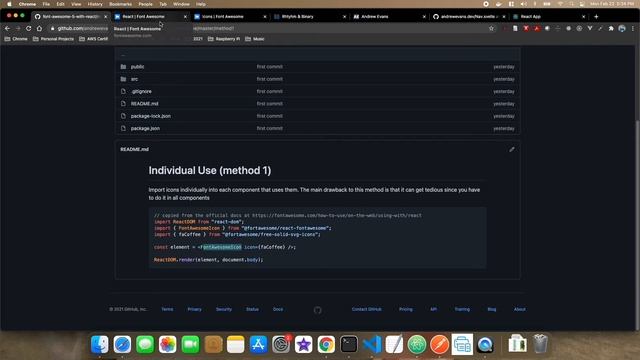
Task: Open Messages app in the dock
Action: tap(145, 344)
